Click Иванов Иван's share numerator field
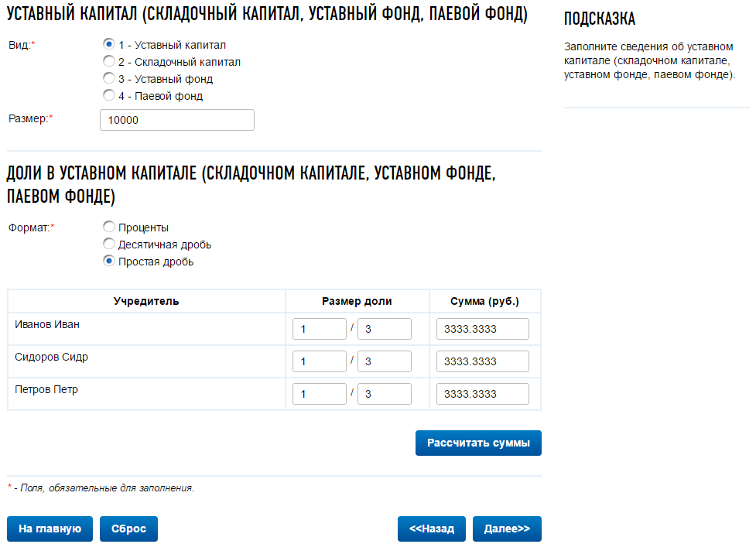Screen dimensions: 756x544 point(319,328)
